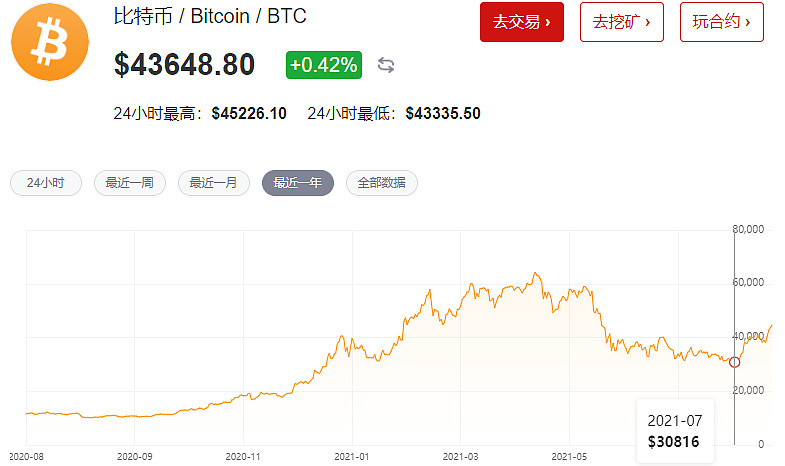Open the 去挖矿 mining button
Image resolution: width=785 pixels, height=466 pixels.
622,21
